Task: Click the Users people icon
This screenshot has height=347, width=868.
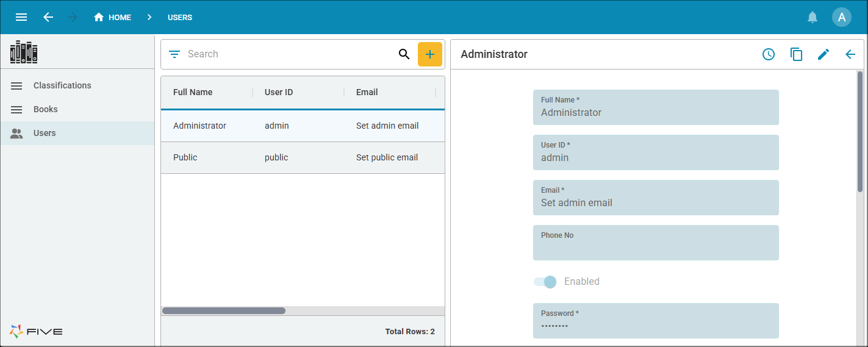Action: click(x=17, y=133)
